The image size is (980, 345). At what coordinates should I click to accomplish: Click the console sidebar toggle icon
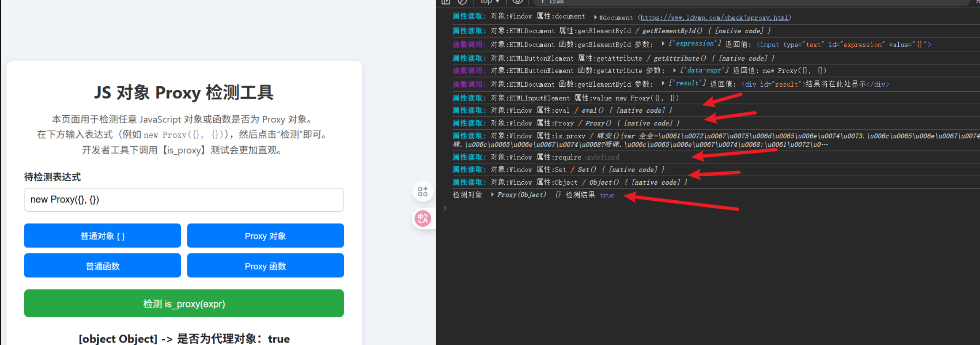[445, 2]
